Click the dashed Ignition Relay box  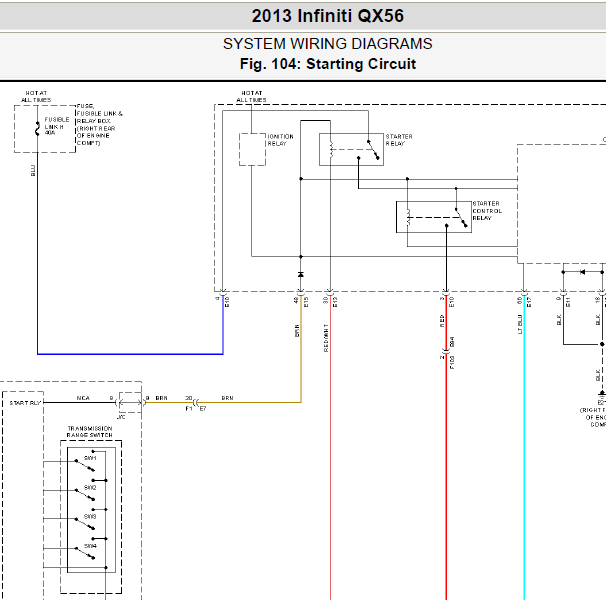coord(252,149)
